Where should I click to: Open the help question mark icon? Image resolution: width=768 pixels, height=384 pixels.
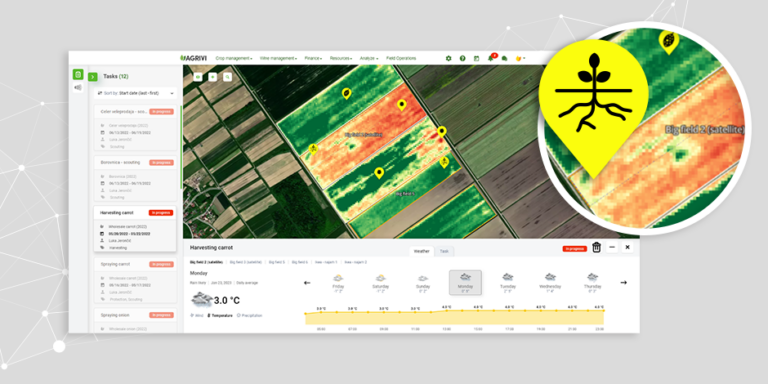(x=462, y=58)
